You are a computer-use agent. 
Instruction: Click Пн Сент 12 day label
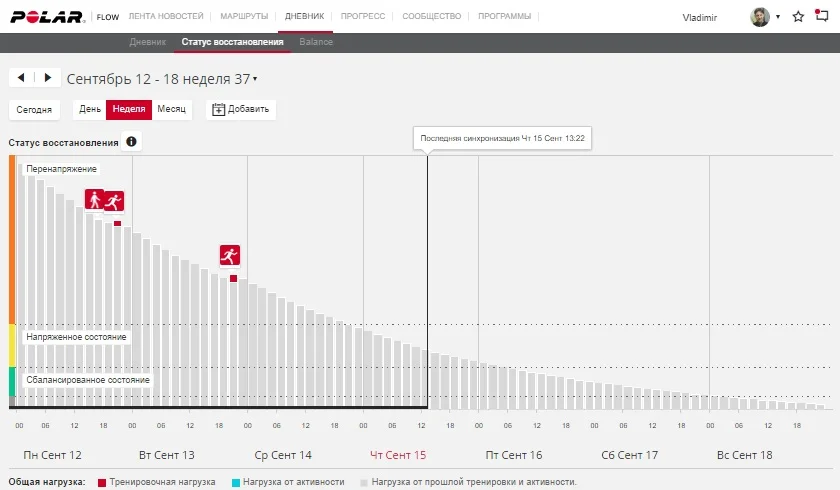click(x=52, y=455)
